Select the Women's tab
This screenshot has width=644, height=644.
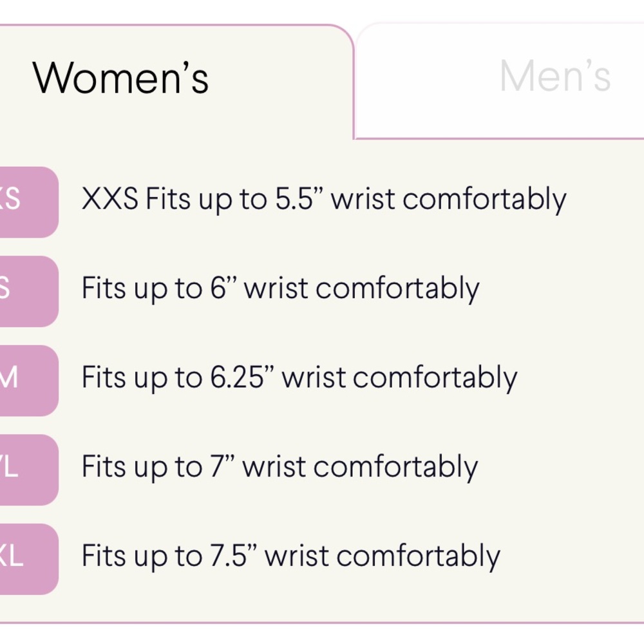(x=121, y=77)
